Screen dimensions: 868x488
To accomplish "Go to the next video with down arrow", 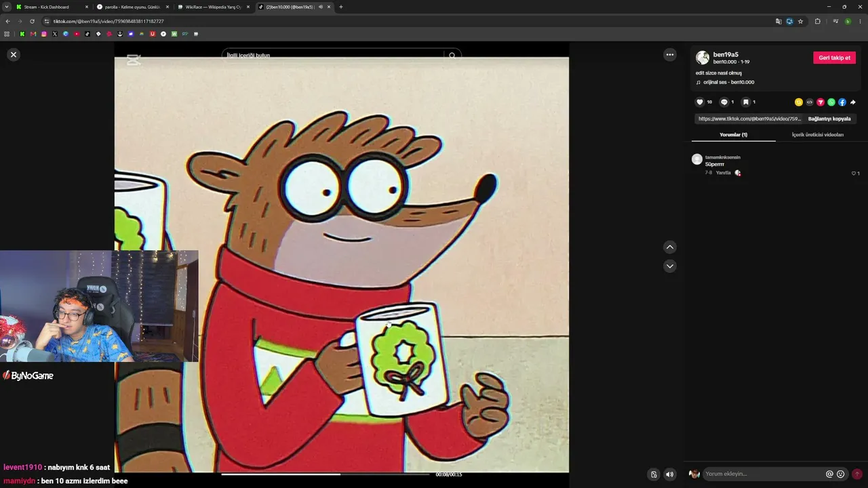I will (x=670, y=266).
